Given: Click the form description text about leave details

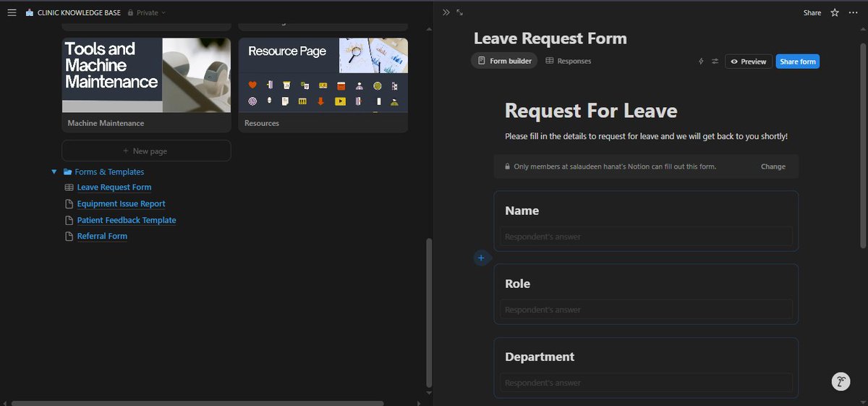Looking at the screenshot, I should (x=646, y=136).
